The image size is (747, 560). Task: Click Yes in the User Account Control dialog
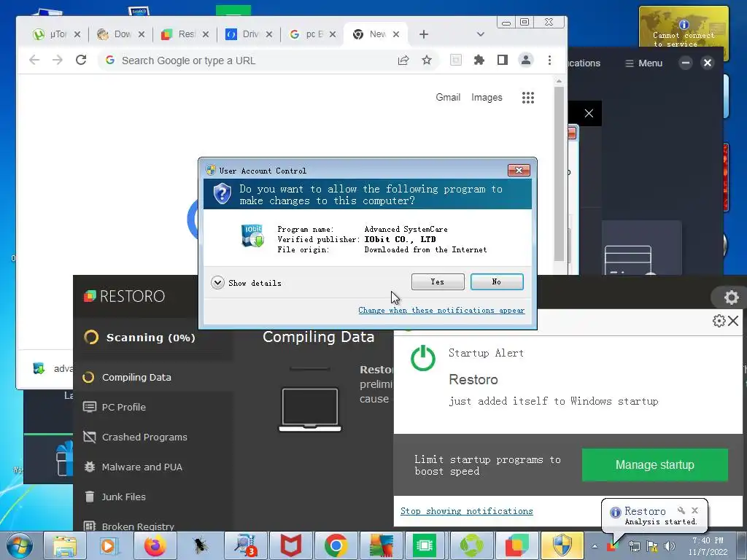438,281
